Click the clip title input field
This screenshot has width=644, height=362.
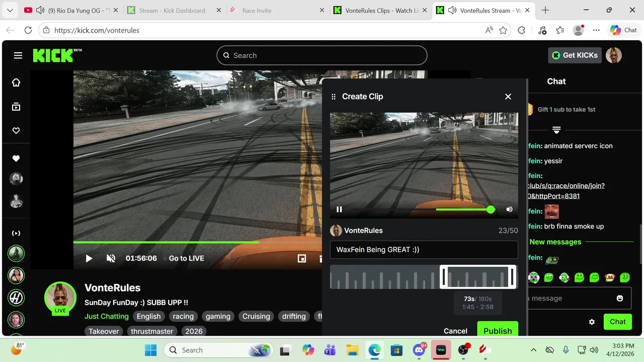424,249
